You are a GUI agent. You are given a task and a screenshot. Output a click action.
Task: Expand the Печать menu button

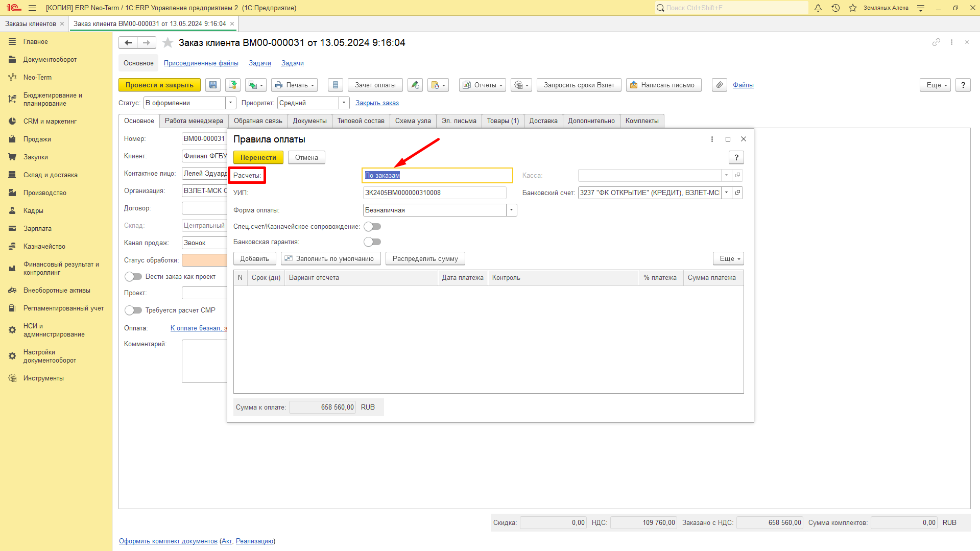coord(294,85)
